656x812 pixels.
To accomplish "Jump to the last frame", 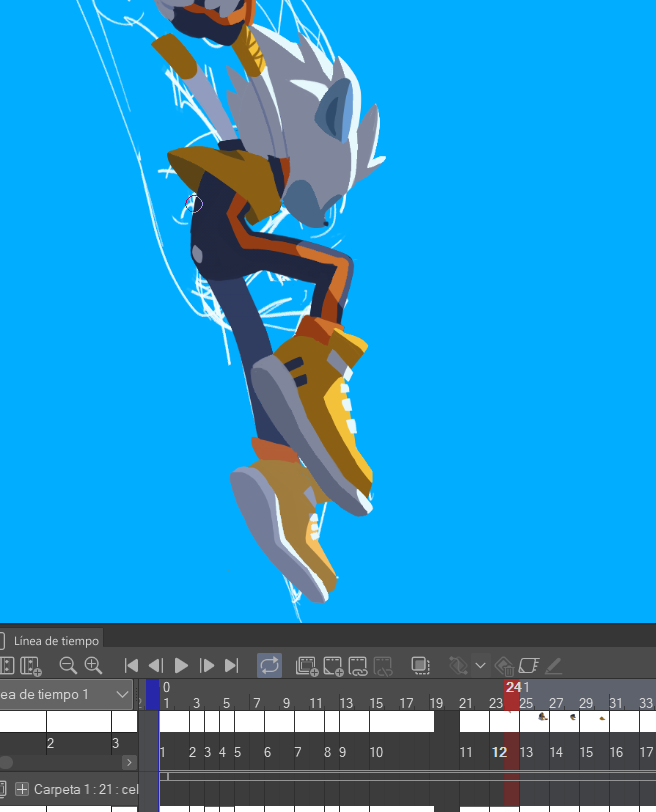I will (x=231, y=665).
